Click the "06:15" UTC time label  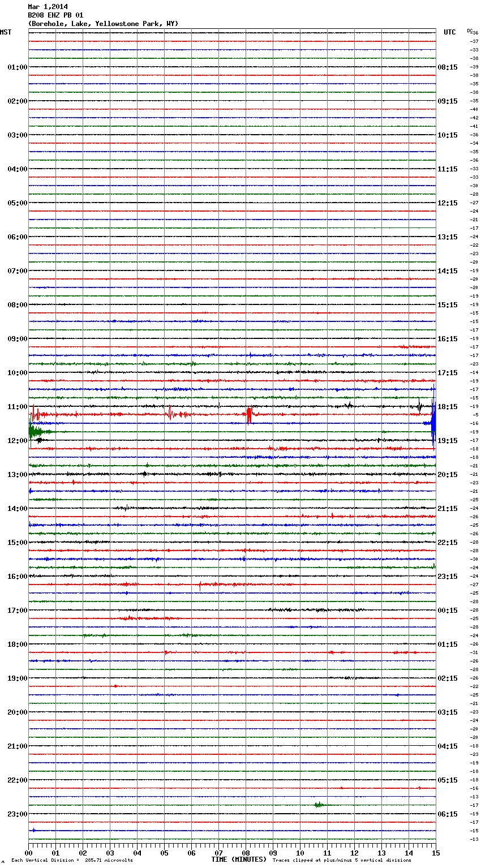click(448, 814)
